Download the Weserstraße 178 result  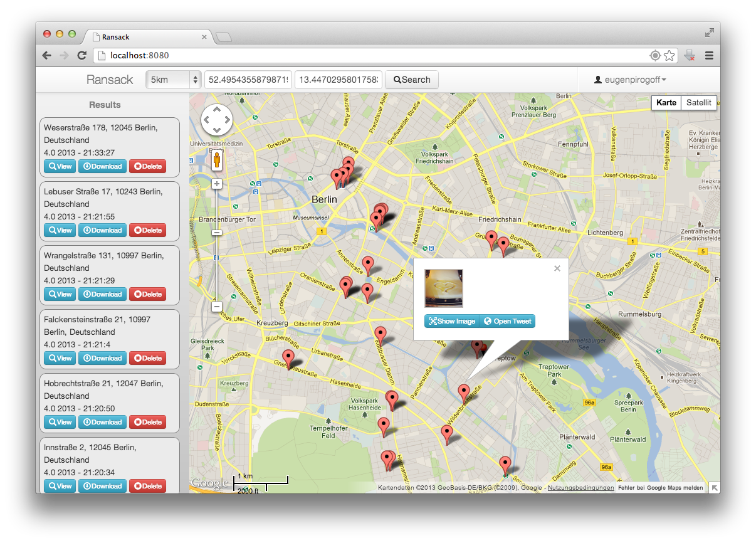(102, 166)
